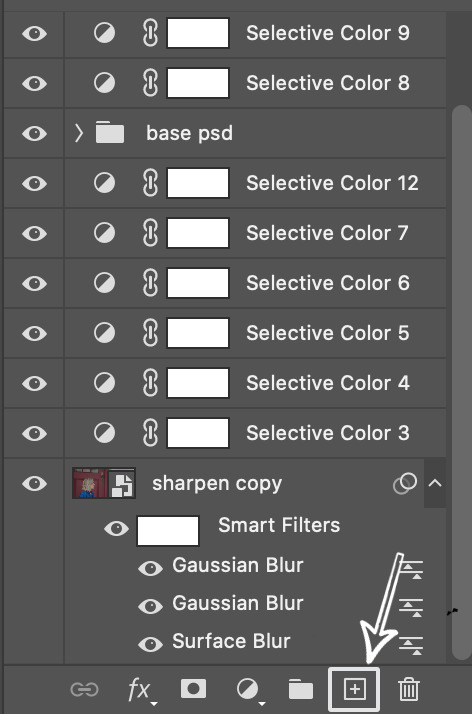Select the Selective Color 12 layer
Image resolution: width=472 pixels, height=714 pixels.
(255, 183)
